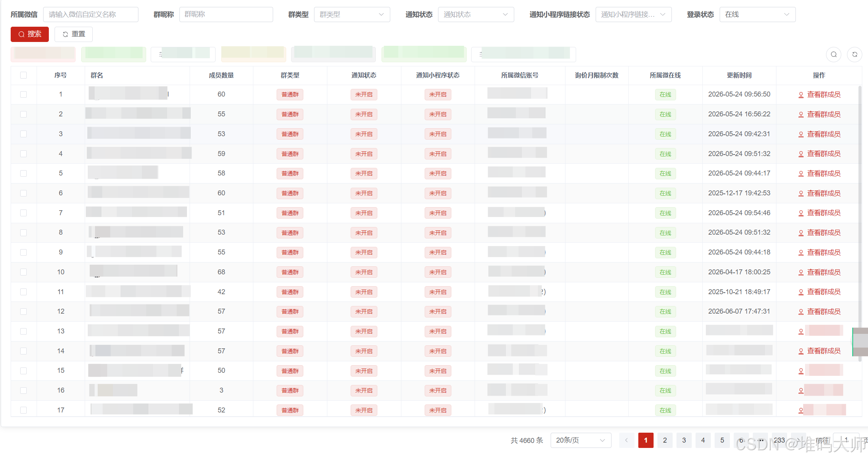Screen dimensions: 868x459
Task: Click the timestamp 2026-05-24 16:56:22
Action: tap(739, 114)
